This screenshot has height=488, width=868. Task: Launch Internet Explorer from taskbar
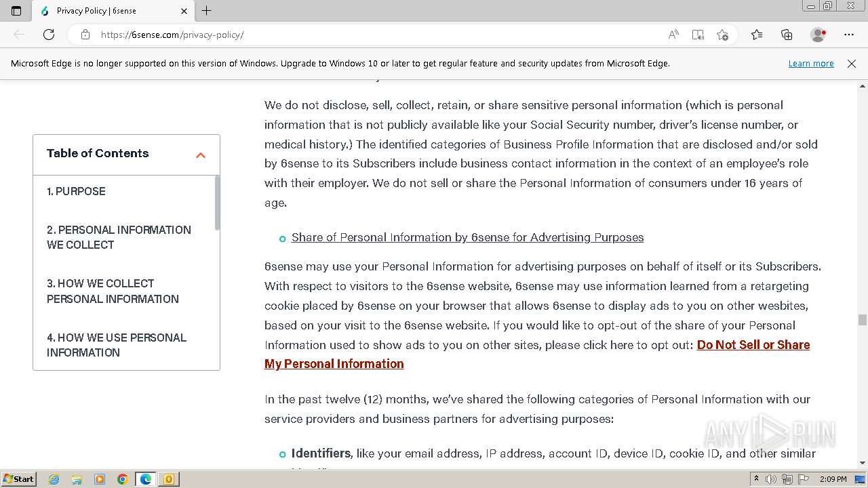point(54,479)
